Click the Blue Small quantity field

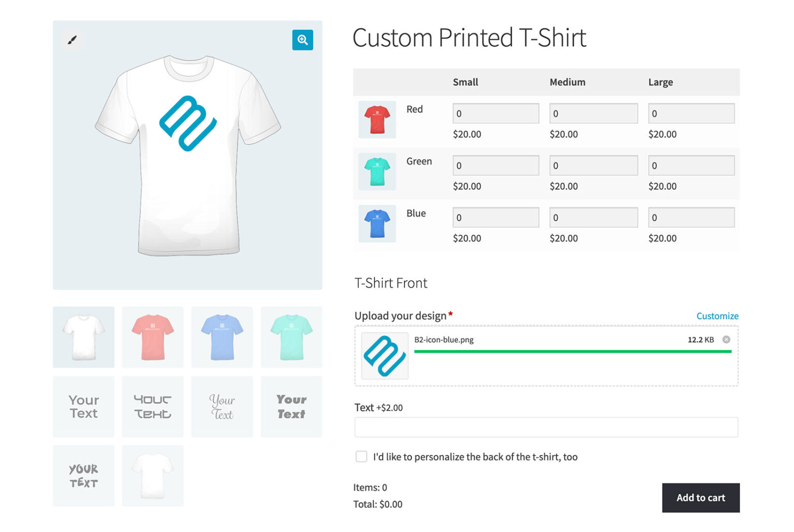pyautogui.click(x=496, y=218)
